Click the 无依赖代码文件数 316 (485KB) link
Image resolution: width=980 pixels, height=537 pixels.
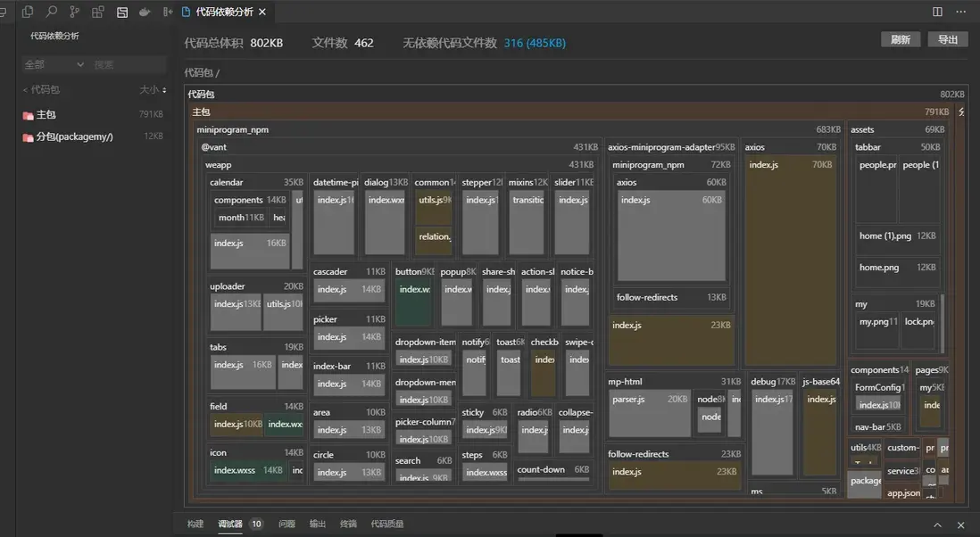click(x=534, y=43)
